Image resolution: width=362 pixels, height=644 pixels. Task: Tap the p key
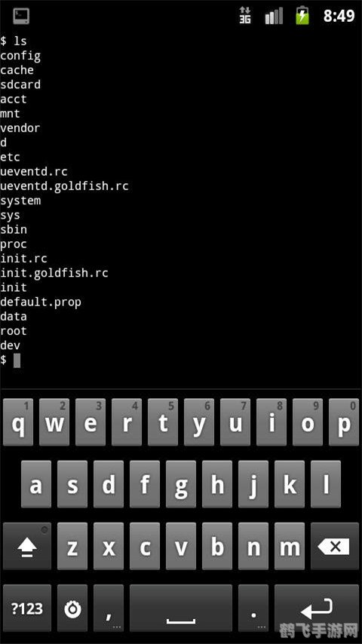tap(344, 422)
